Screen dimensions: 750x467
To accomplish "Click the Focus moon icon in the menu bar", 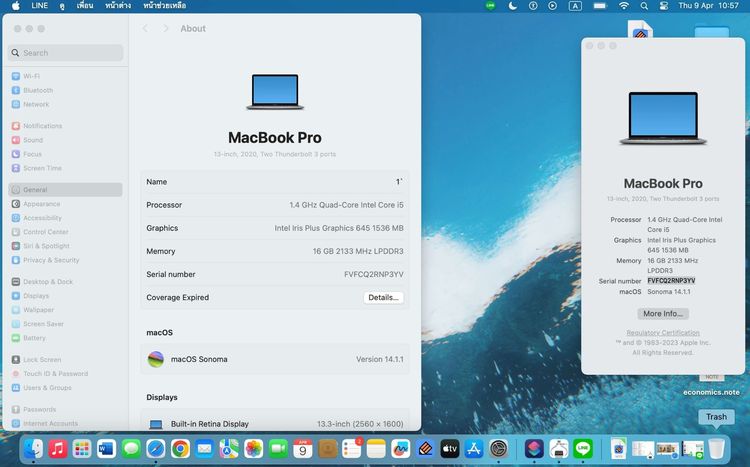I will (512, 6).
